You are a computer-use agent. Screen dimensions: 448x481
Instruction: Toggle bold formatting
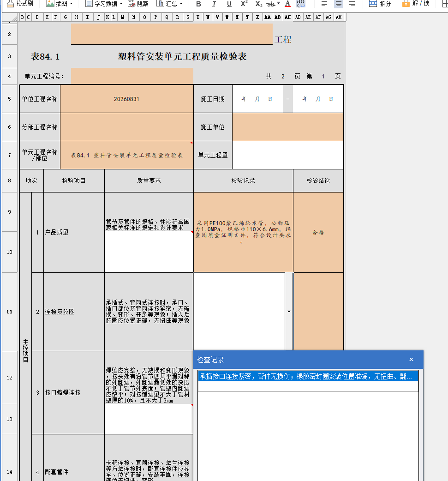click(x=198, y=4)
